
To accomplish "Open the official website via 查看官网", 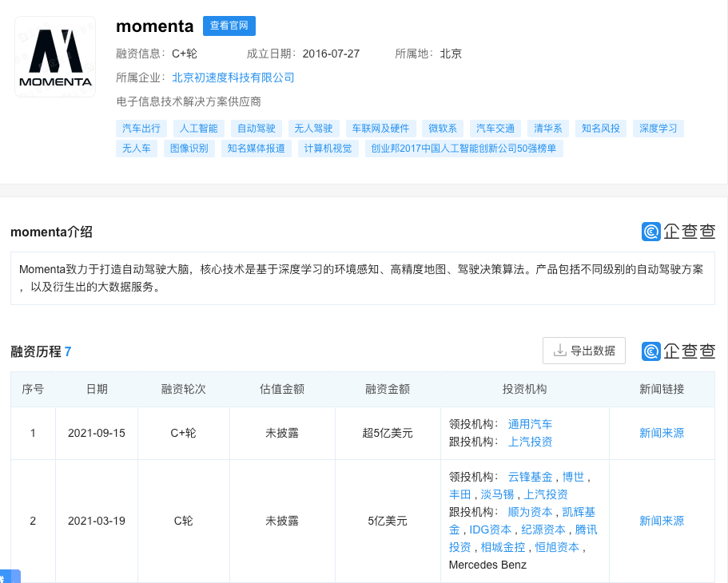I will [229, 26].
